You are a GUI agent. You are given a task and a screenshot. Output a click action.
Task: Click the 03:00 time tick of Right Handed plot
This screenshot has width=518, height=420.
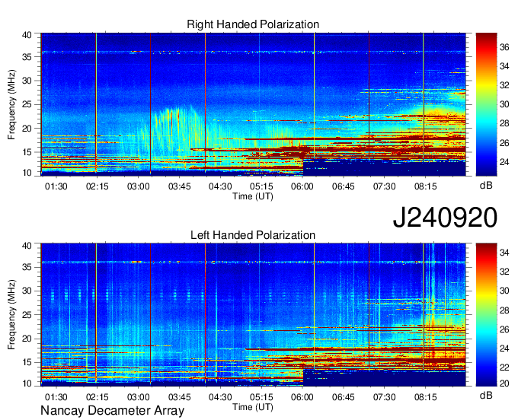click(x=139, y=186)
